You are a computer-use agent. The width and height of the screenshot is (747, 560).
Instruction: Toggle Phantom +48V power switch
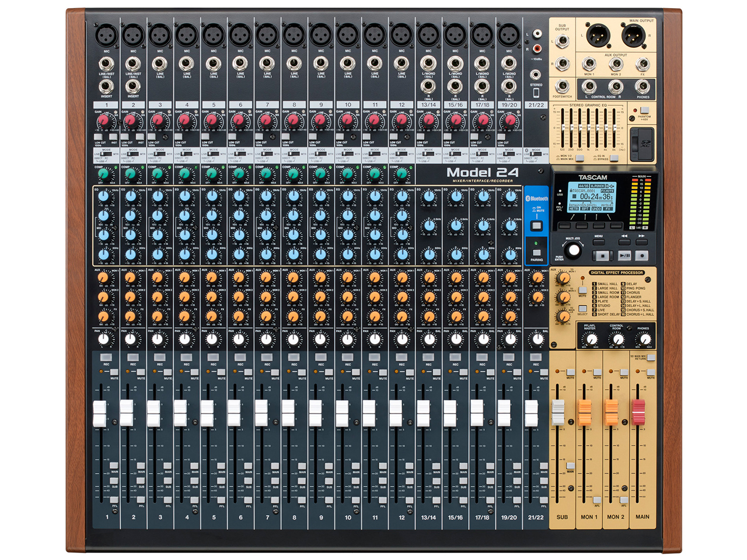click(644, 110)
